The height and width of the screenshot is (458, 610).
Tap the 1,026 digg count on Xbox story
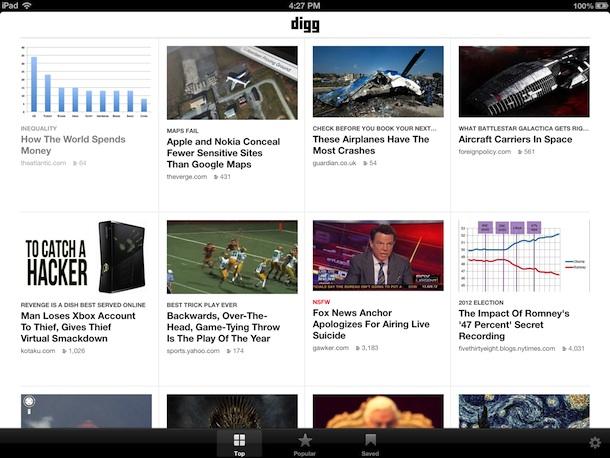(74, 351)
